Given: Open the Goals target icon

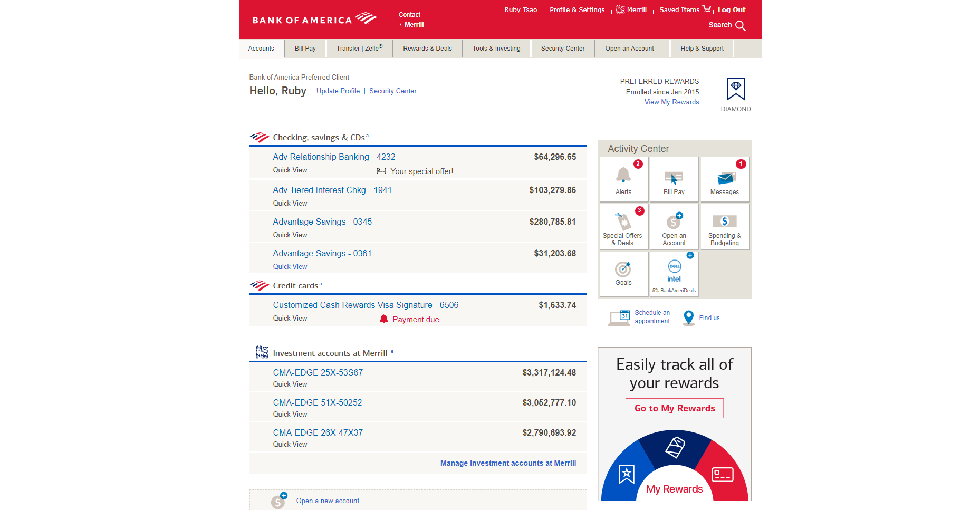Looking at the screenshot, I should [623, 269].
